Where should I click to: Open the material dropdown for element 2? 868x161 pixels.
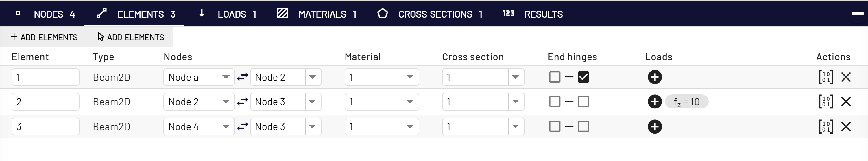point(382,102)
